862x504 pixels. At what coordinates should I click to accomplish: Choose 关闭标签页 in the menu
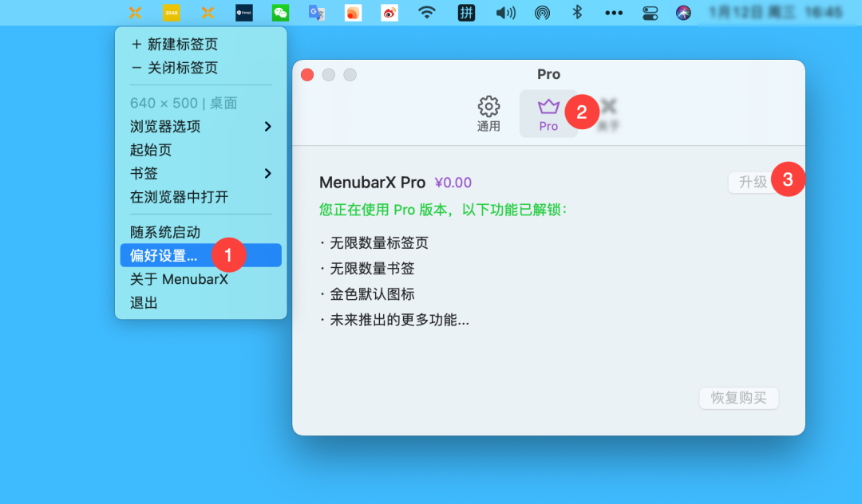(x=200, y=68)
